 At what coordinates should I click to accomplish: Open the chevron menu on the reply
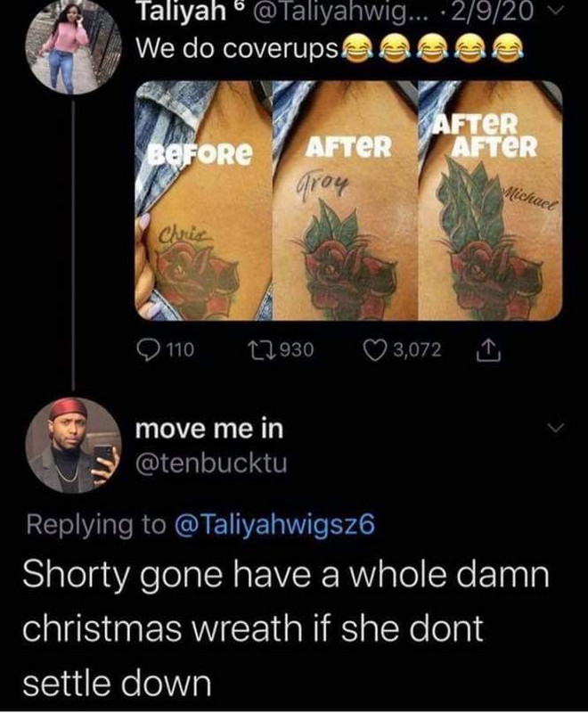click(557, 428)
